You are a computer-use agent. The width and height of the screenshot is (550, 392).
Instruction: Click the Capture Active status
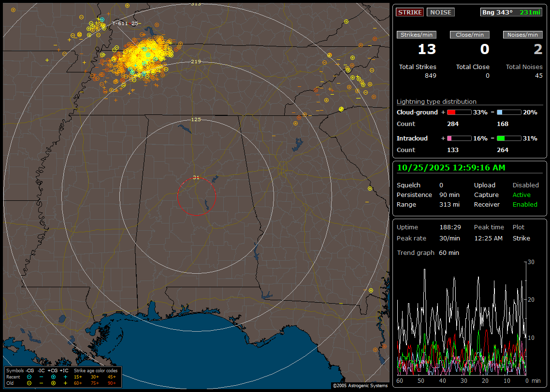[521, 195]
